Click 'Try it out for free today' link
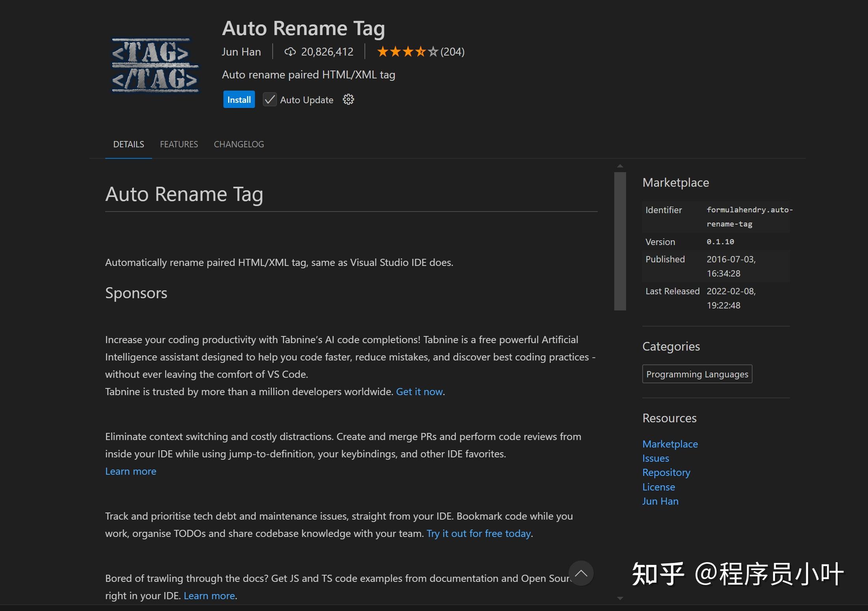 pos(479,533)
